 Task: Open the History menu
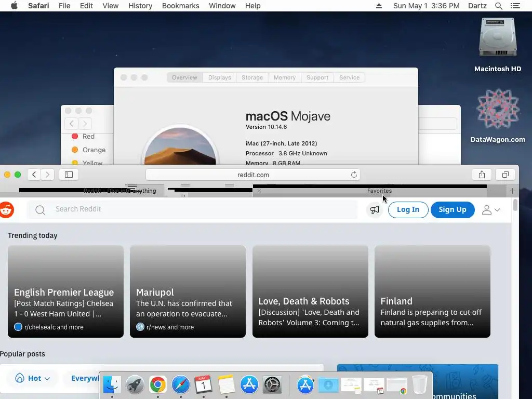[x=140, y=6]
